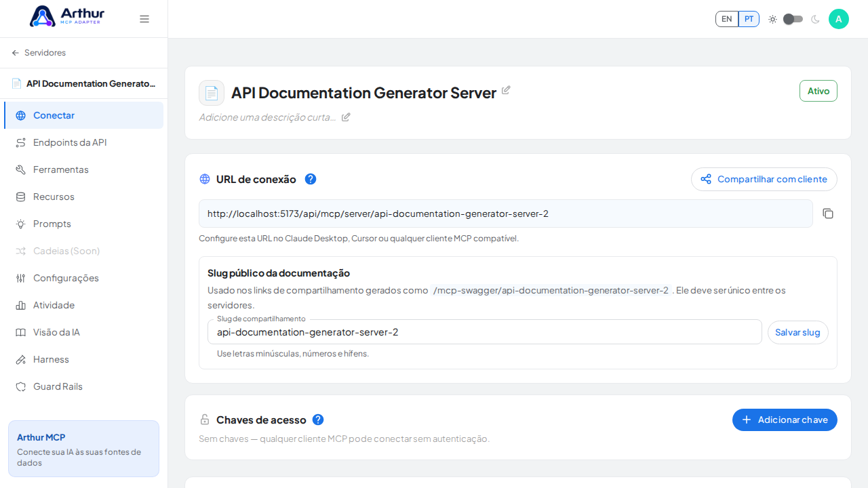Screen dimensions: 868x488
Task: Click the moon dark-mode icon
Action: (x=815, y=19)
